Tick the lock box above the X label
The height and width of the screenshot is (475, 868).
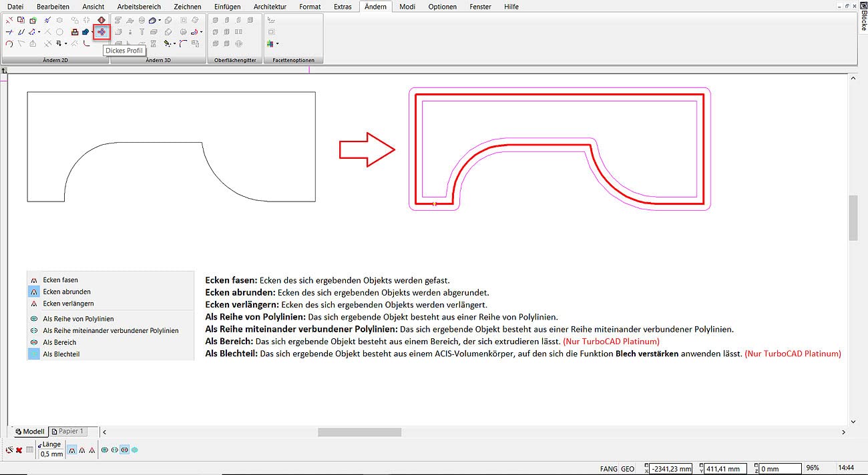(x=646, y=465)
